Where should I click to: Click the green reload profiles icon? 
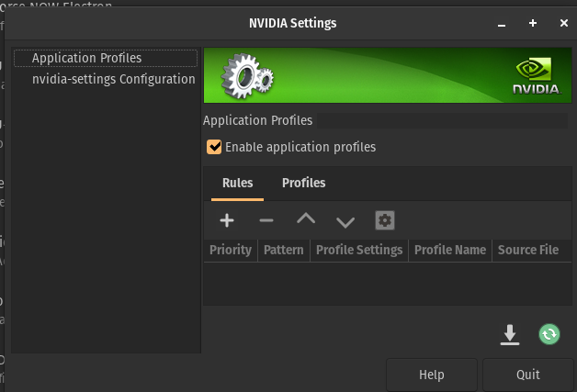549,334
